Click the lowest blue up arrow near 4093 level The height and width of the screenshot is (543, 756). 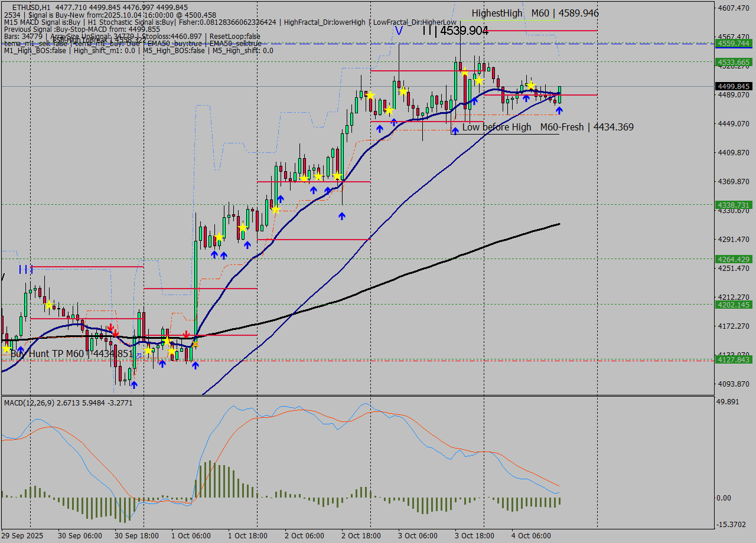(134, 385)
